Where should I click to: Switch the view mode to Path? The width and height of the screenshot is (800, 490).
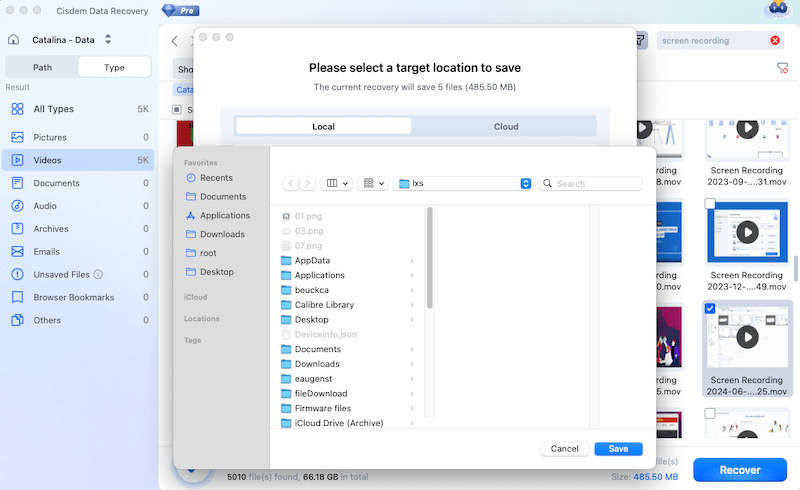42,67
